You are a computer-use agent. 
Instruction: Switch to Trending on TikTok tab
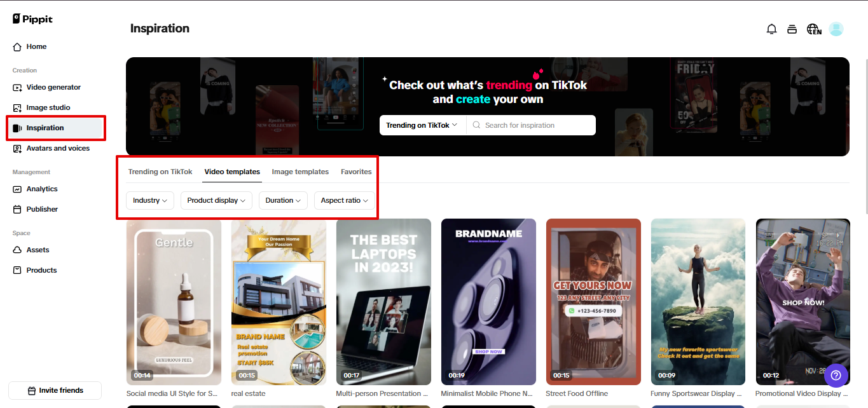point(160,172)
